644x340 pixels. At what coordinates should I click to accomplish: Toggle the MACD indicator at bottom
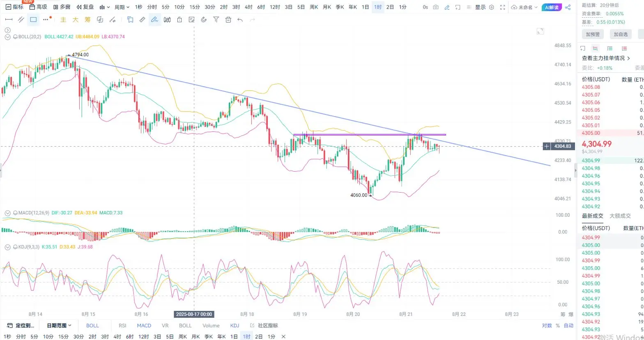(x=144, y=326)
